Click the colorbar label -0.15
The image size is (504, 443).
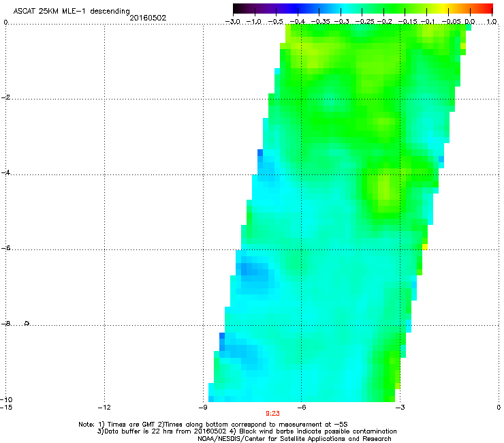[407, 22]
